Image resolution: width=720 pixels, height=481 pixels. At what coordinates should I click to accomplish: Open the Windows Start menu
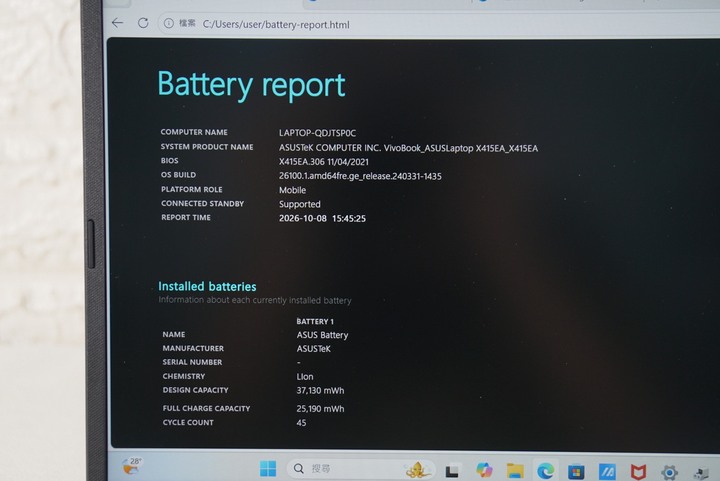[268, 469]
